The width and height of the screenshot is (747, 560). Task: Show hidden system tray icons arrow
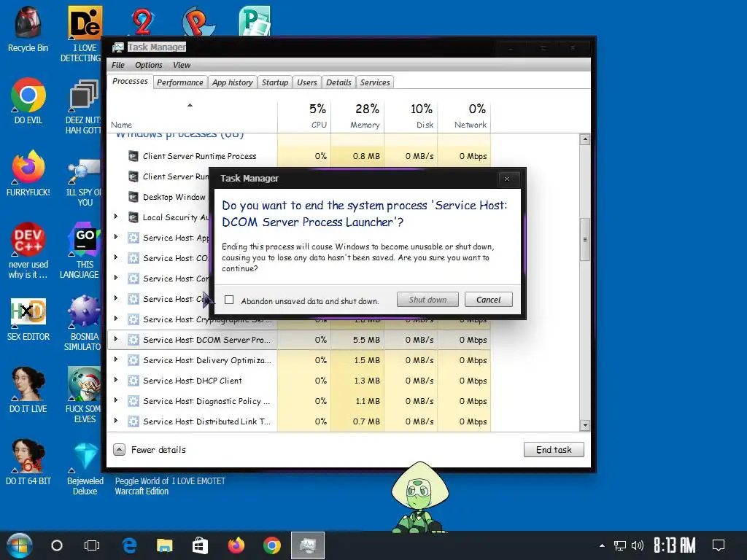click(602, 545)
